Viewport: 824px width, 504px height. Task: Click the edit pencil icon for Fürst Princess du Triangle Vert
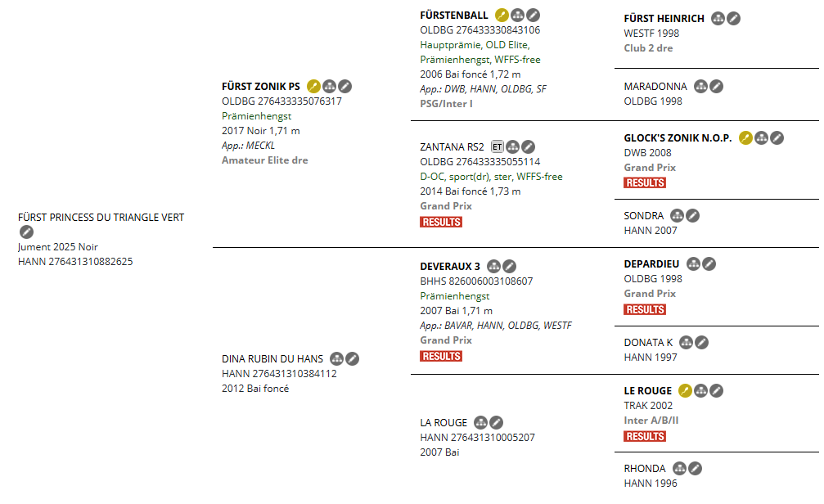click(26, 232)
